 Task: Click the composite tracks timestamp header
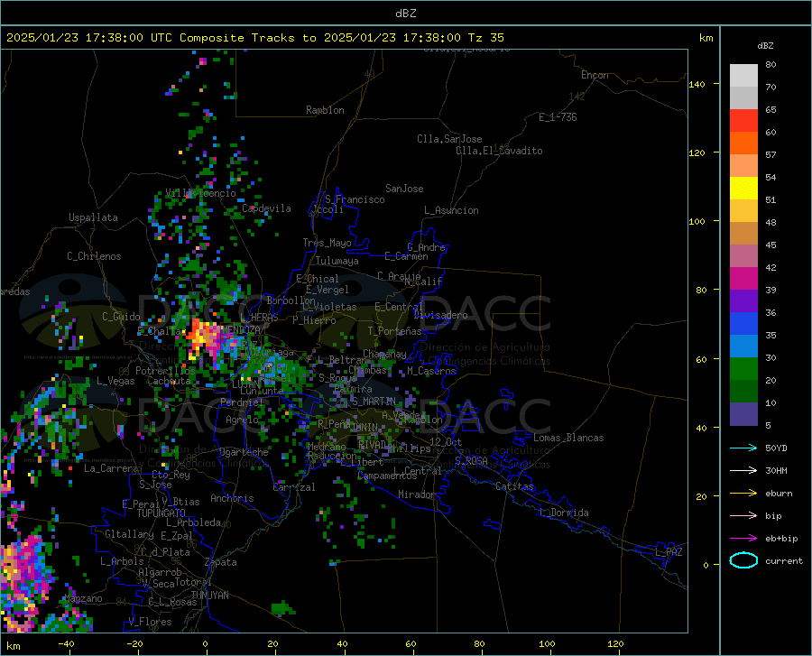tap(254, 38)
